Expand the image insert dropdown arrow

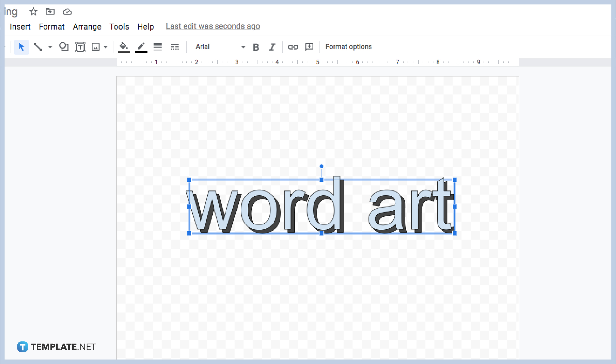[106, 47]
